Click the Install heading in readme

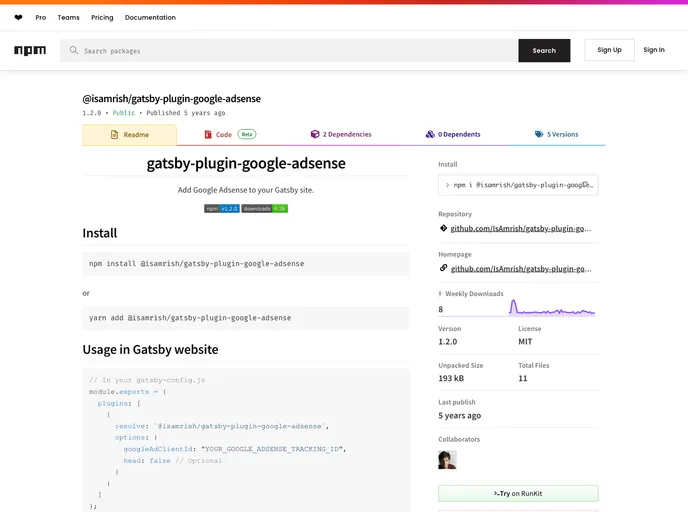tap(100, 233)
